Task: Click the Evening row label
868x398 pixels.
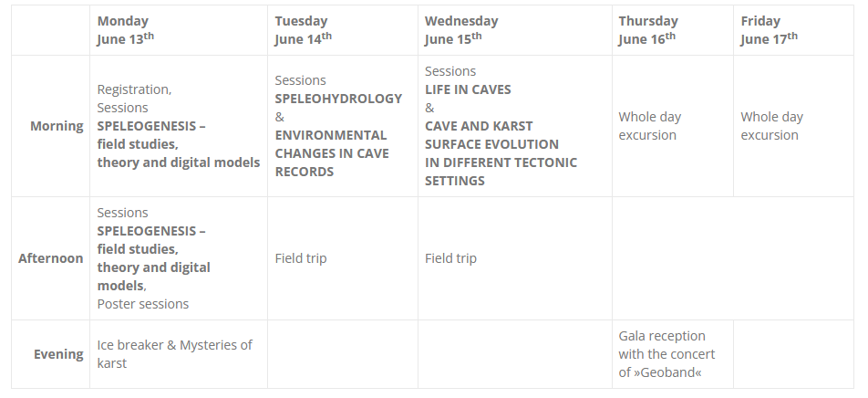Action: tap(58, 354)
